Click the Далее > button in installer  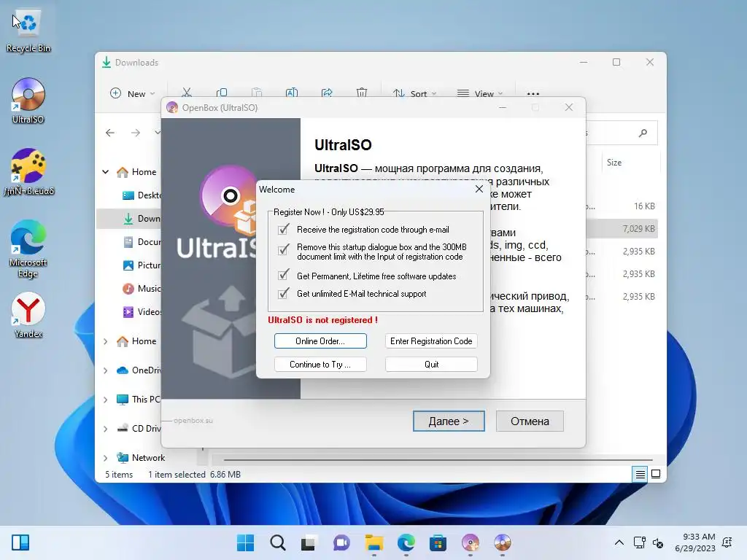(x=449, y=421)
